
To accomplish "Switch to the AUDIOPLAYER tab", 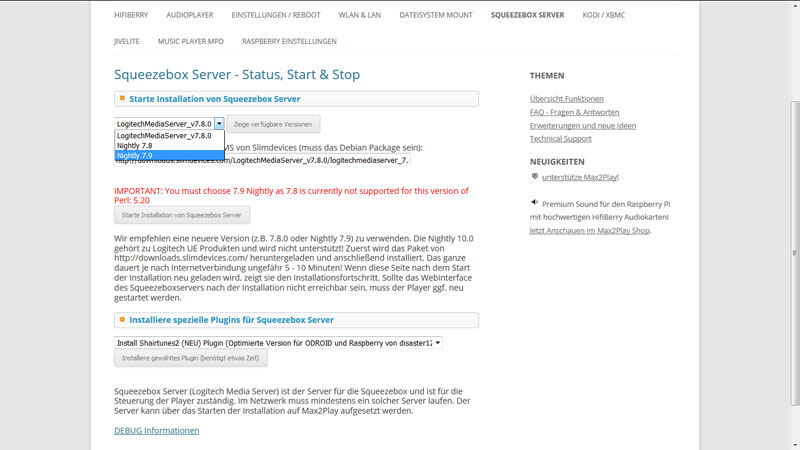I will (190, 15).
